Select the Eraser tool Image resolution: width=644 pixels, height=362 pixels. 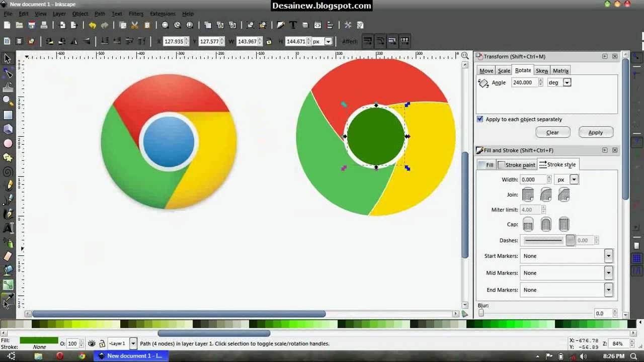tap(8, 256)
